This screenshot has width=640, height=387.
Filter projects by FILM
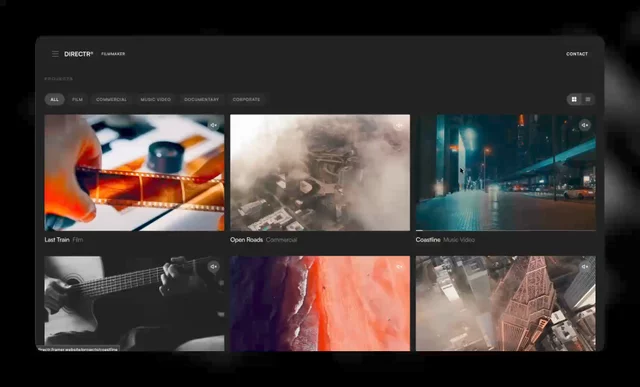pyautogui.click(x=78, y=100)
